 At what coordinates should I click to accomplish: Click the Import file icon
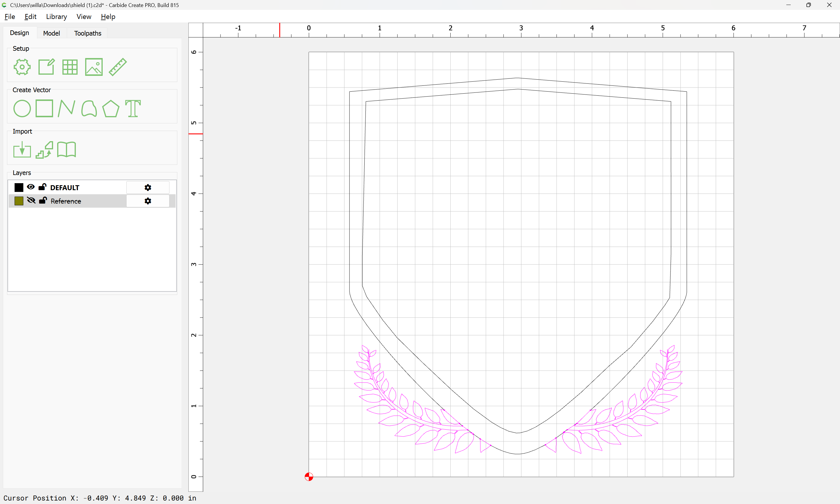tap(22, 150)
